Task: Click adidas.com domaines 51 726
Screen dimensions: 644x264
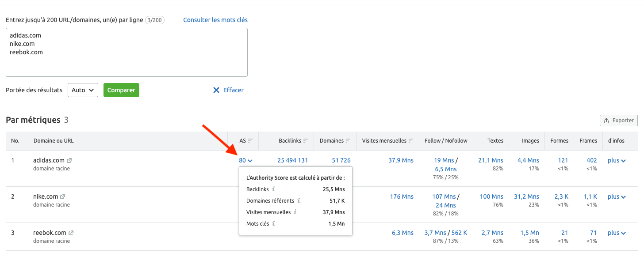Action: pyautogui.click(x=341, y=160)
